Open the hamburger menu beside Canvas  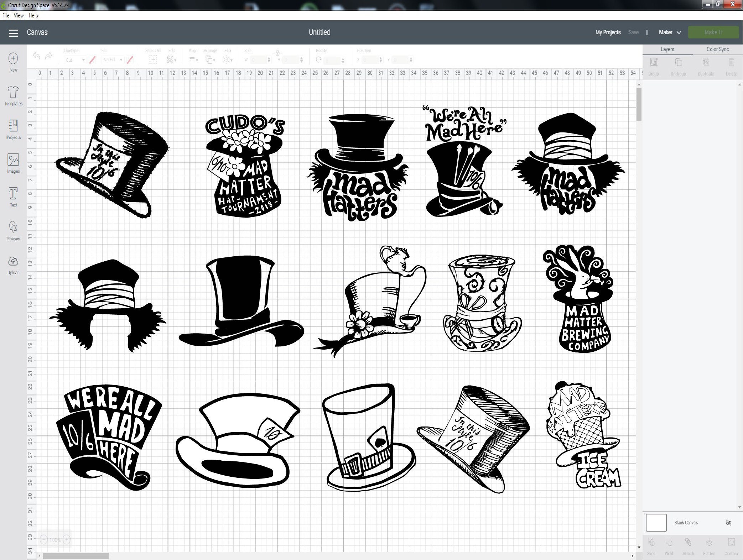pyautogui.click(x=13, y=33)
